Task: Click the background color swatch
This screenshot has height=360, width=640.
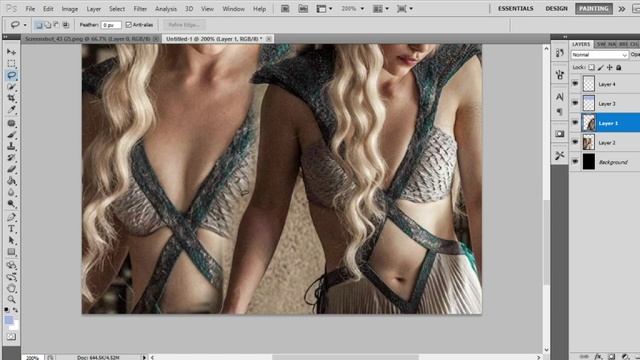Action: (x=15, y=326)
